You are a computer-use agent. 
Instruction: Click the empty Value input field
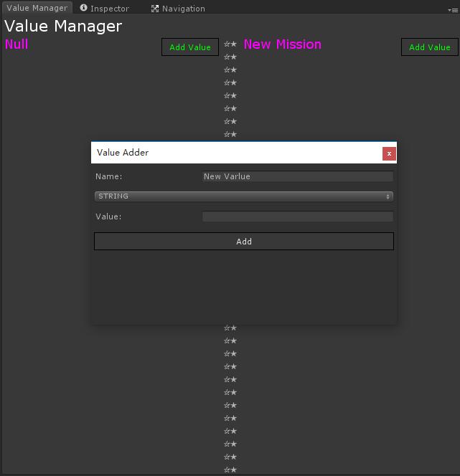298,216
